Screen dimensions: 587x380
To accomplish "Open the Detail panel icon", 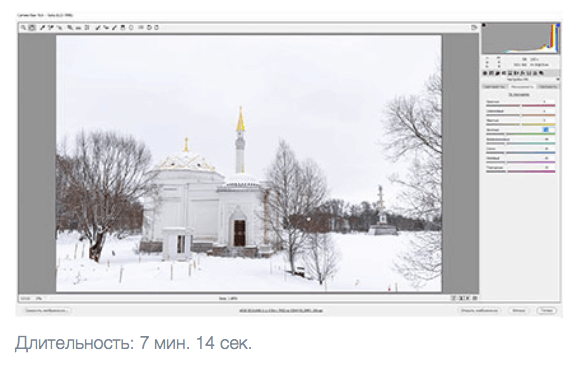I will pyautogui.click(x=498, y=73).
